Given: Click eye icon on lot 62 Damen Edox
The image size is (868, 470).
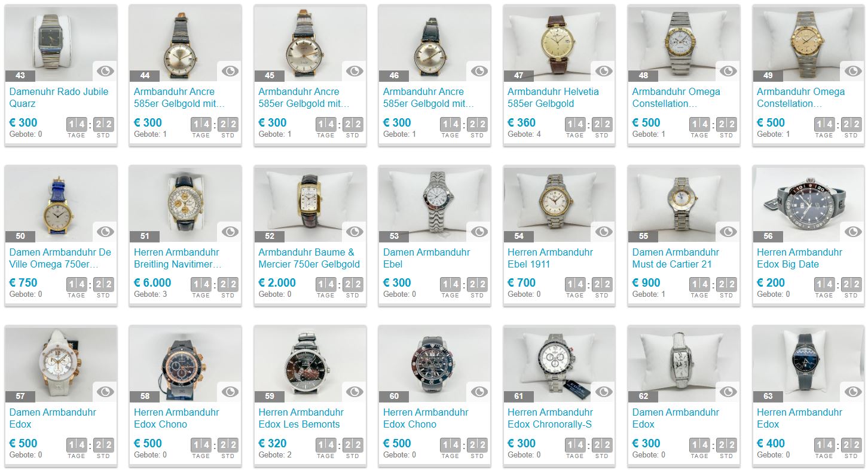Looking at the screenshot, I should (728, 392).
